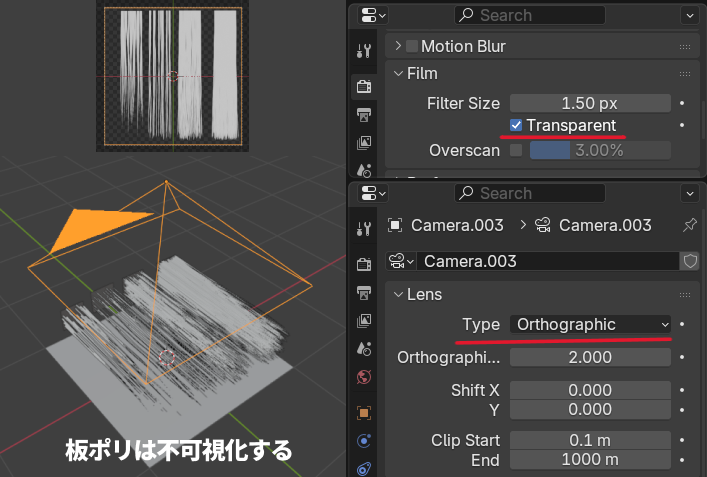Click the Overscan percentage slider
Screen dimensions: 707x477
pyautogui.click(x=599, y=150)
